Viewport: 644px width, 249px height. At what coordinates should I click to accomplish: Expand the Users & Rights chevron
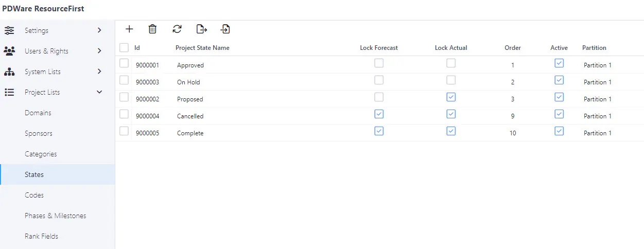click(x=99, y=51)
